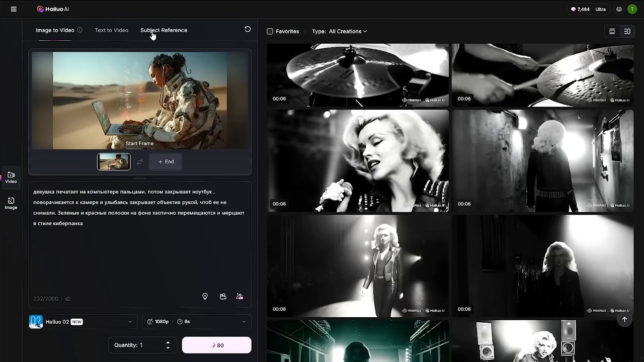The image size is (644, 362).
Task: Click the NEW badge next to Hailuo 02
Action: coord(76,322)
